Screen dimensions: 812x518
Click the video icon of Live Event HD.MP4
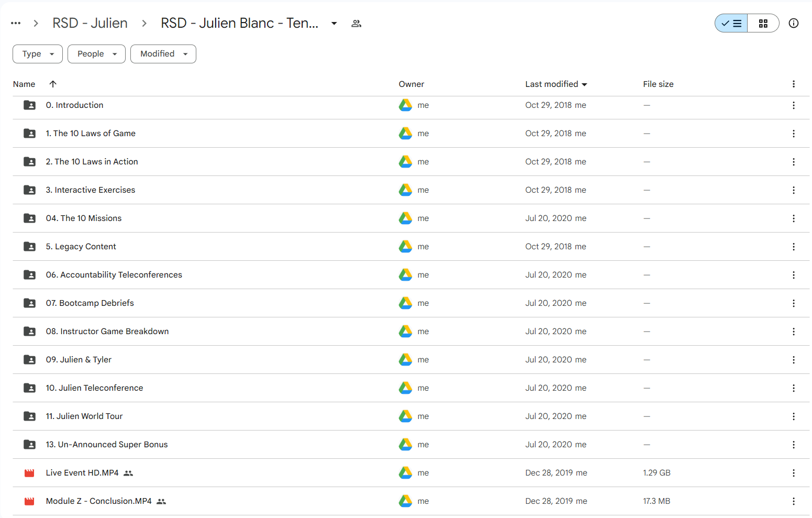(x=29, y=473)
